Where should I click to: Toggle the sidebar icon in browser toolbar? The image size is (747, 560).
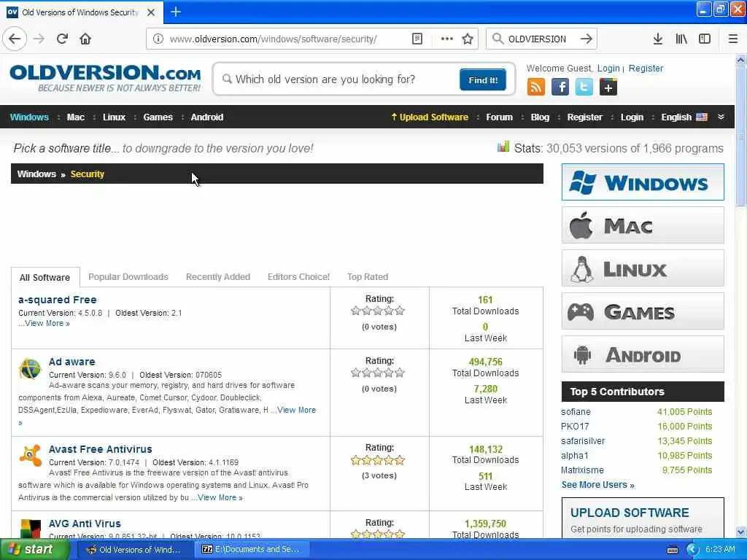tap(705, 39)
